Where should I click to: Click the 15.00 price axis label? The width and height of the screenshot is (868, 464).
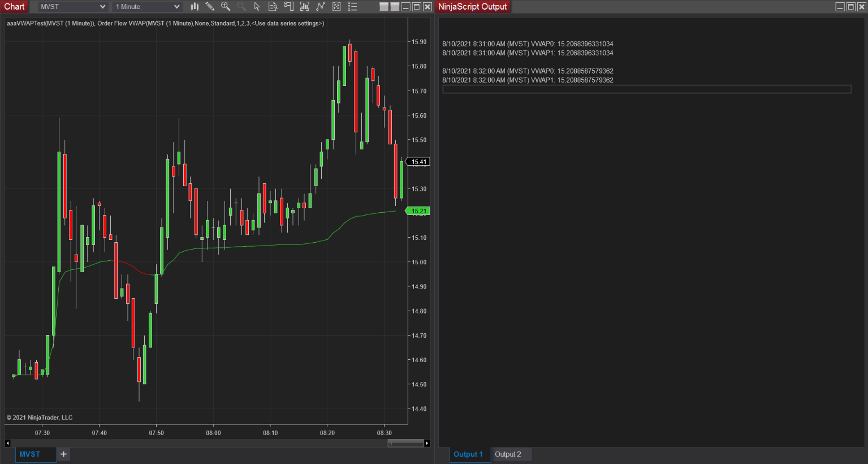pyautogui.click(x=419, y=263)
